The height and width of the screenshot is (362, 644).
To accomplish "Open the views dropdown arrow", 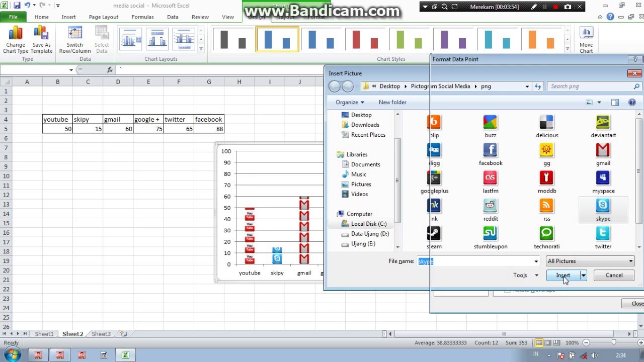I will pos(599,102).
